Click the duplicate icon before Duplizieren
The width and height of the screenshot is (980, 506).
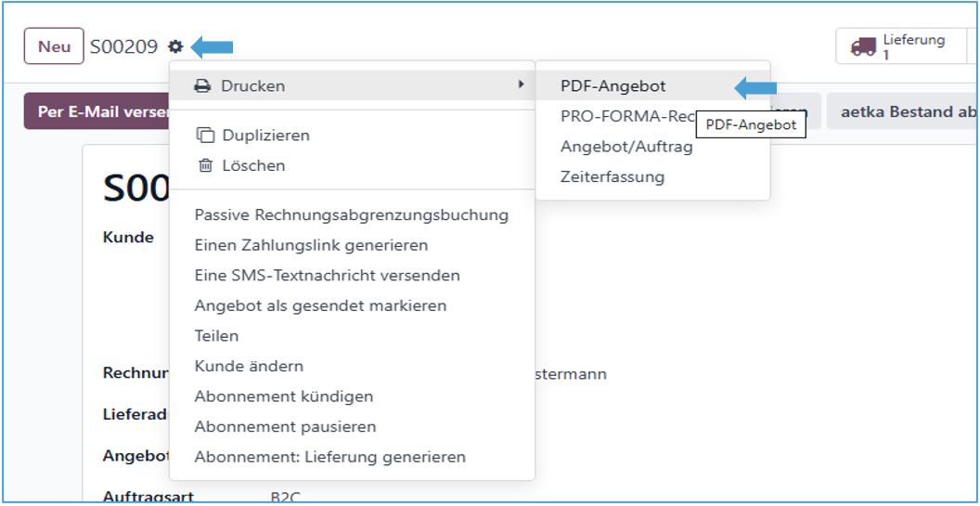205,136
